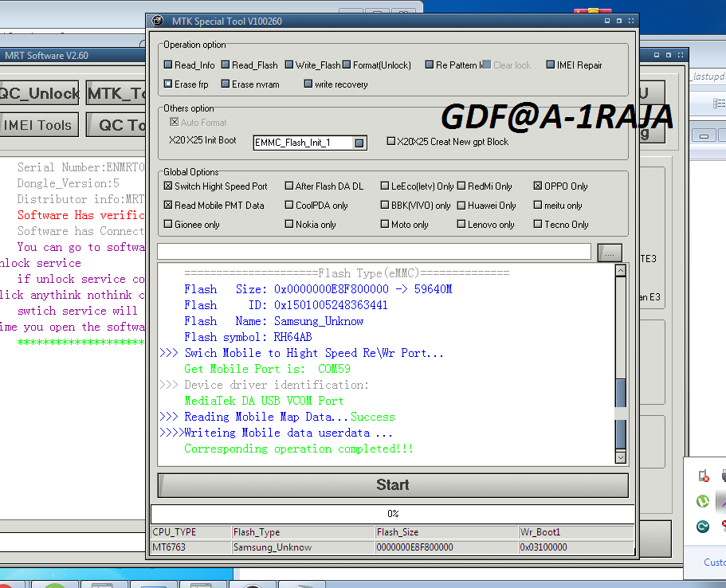Viewport: 726px width, 588px height.
Task: Click the MT6763 CPU type cell
Action: (191, 547)
